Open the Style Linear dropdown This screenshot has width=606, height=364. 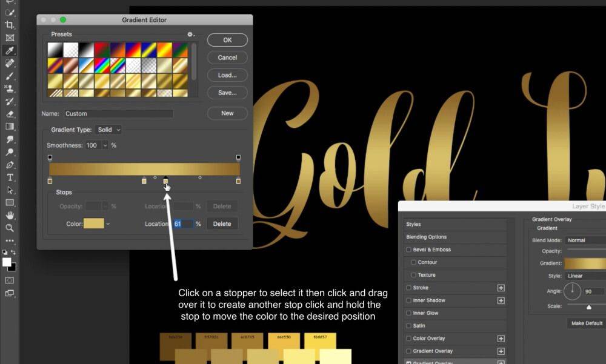click(585, 276)
